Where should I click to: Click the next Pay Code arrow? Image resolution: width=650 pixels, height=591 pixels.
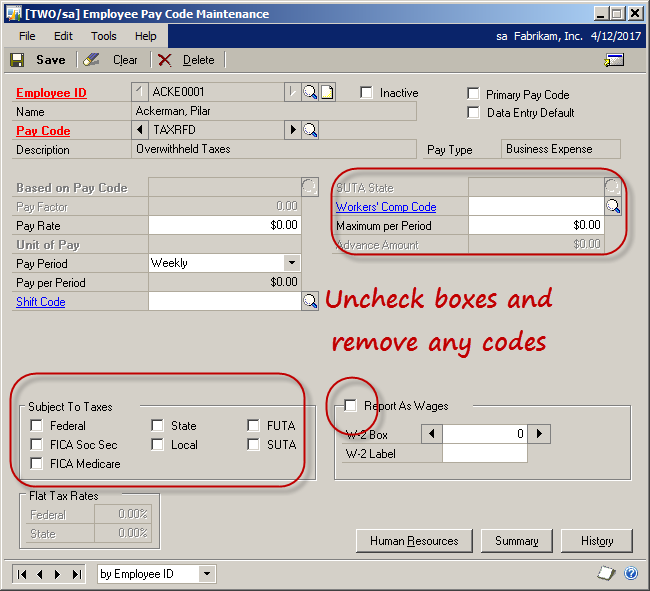pos(293,130)
